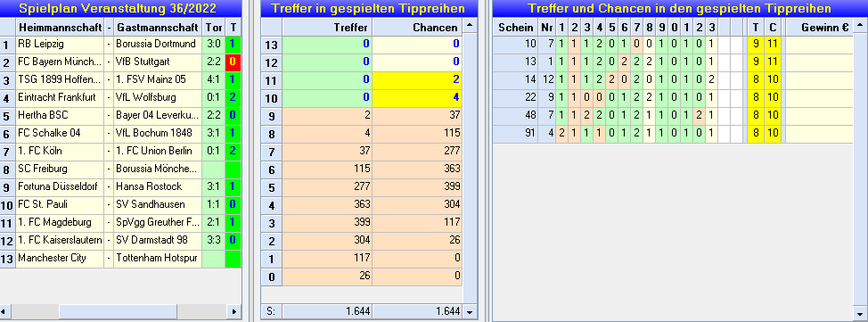Click the 4:1 score of Hoffenheim match
The height and width of the screenshot is (322, 868).
[x=214, y=79]
